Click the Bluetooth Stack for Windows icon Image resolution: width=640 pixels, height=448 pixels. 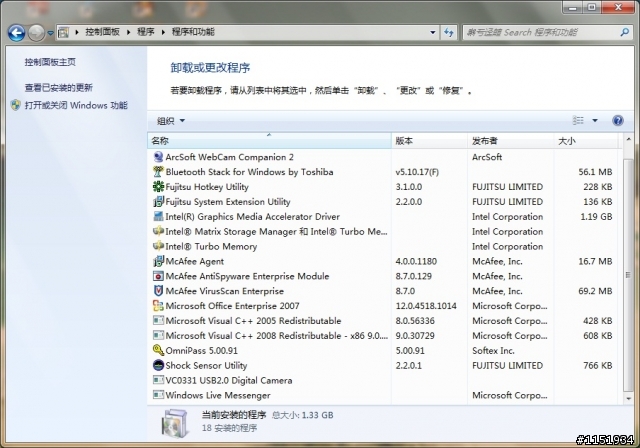pos(158,172)
